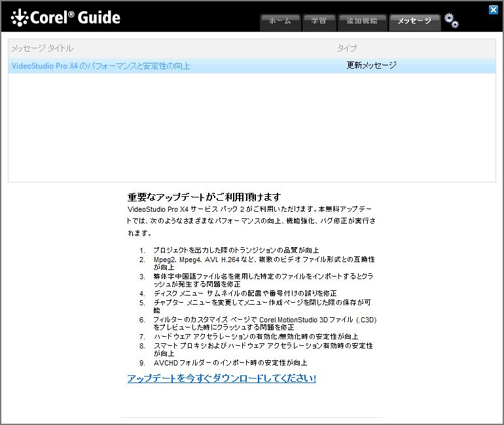Switch to the 学習 tab
504x425 pixels.
point(319,22)
